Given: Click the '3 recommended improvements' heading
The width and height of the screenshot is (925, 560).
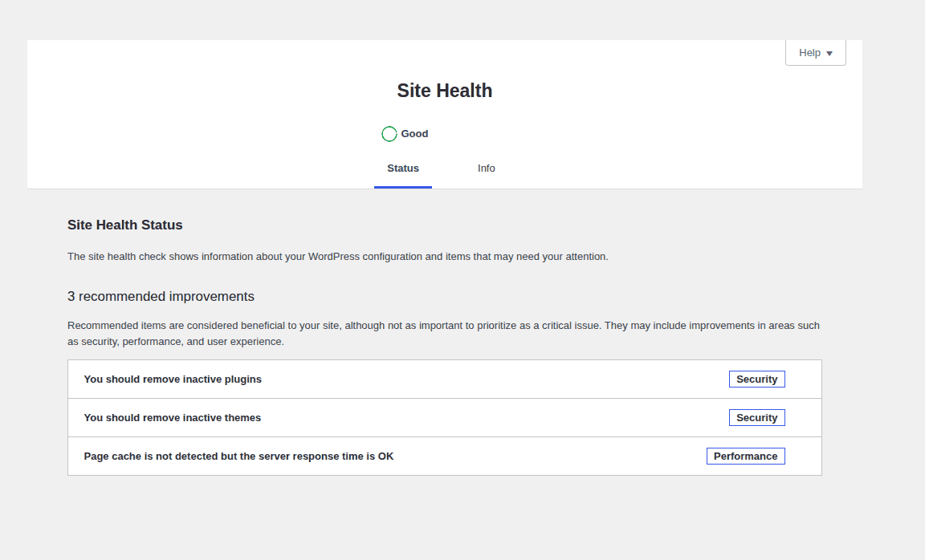Looking at the screenshot, I should pyautogui.click(x=161, y=297).
